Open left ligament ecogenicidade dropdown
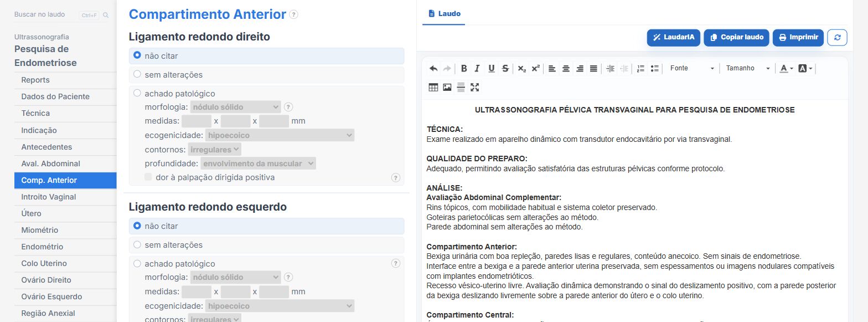 [280, 306]
